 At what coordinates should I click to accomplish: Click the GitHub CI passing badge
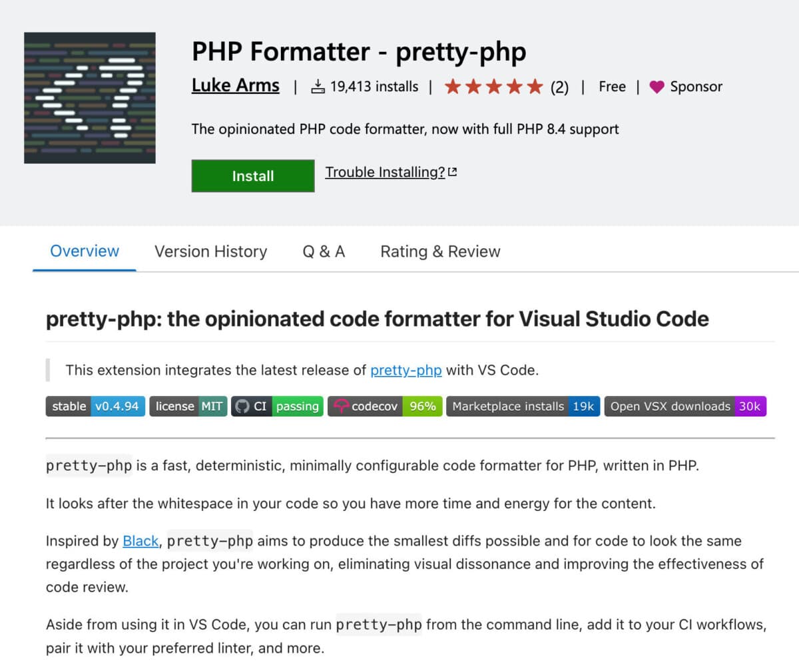[x=277, y=407]
